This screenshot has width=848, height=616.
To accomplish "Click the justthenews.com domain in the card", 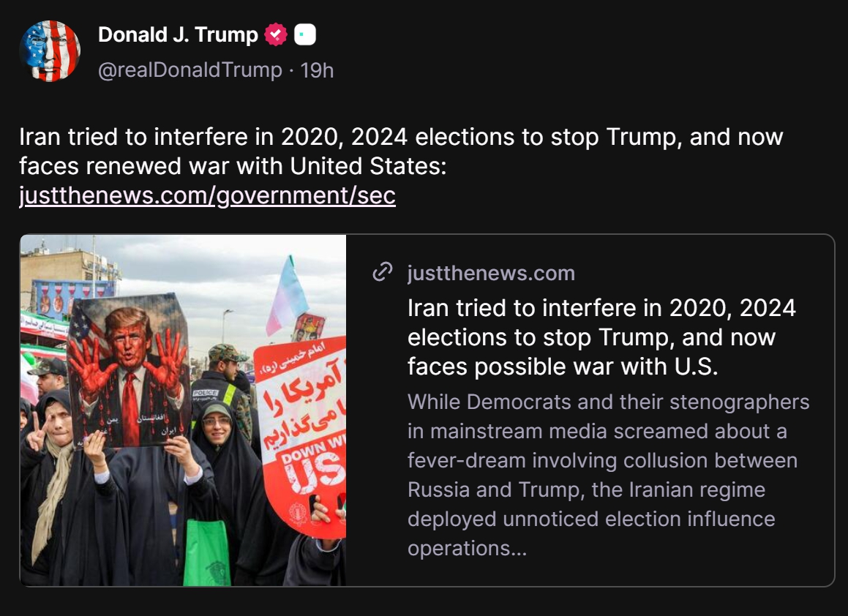I will 491,273.
